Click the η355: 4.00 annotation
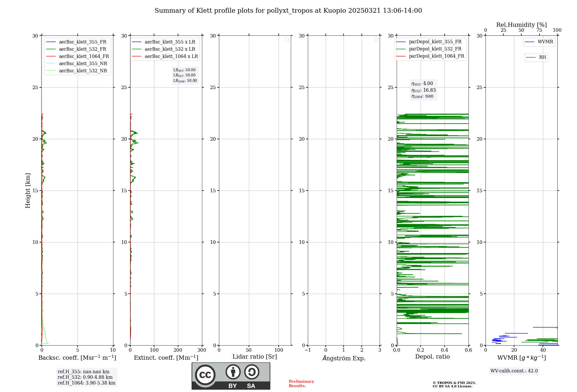 click(x=422, y=84)
